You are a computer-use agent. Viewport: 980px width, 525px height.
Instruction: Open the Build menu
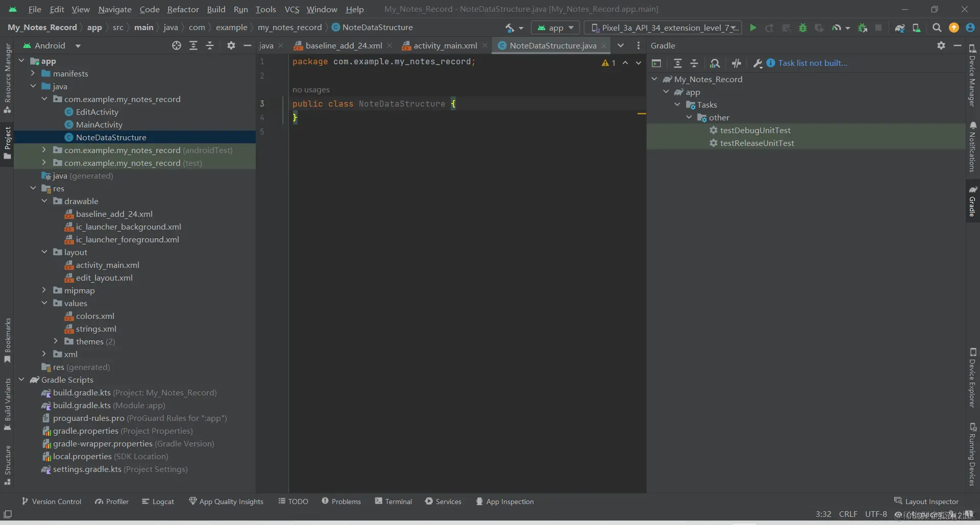[216, 9]
